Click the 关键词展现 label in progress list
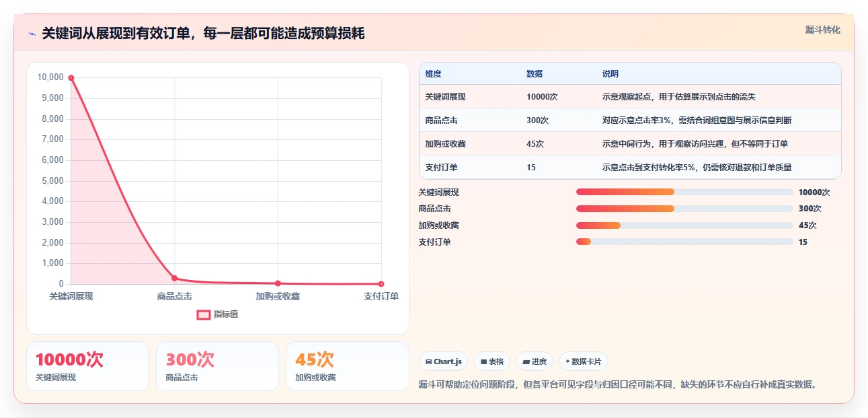 pos(438,193)
